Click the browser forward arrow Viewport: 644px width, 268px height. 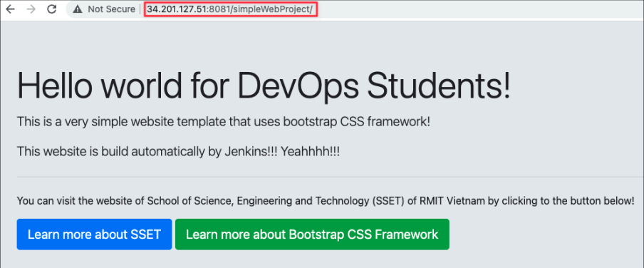[31, 9]
